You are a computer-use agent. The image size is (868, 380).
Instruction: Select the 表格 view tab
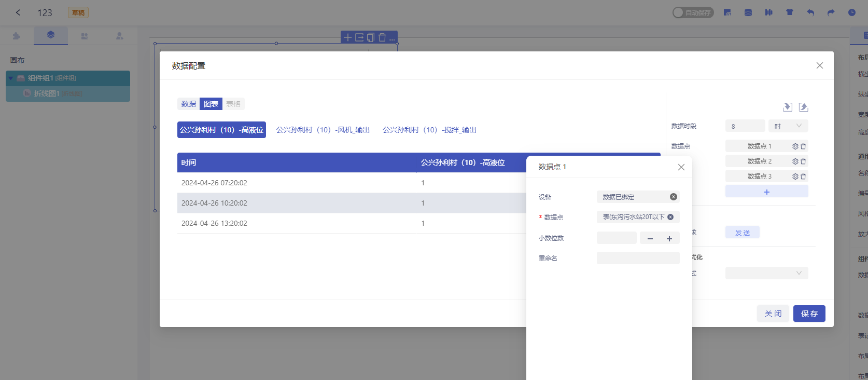[233, 104]
